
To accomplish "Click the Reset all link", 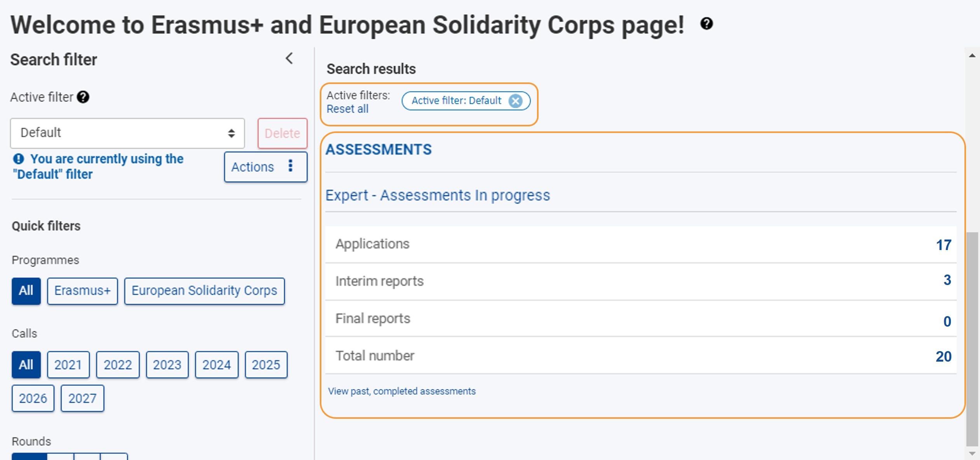I will (x=347, y=109).
